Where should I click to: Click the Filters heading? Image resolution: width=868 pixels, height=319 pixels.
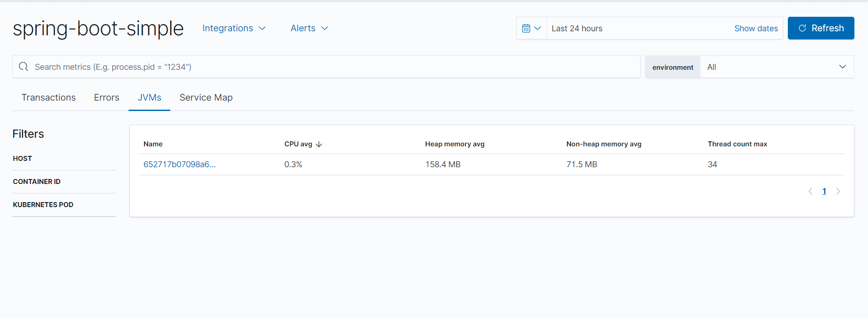28,134
